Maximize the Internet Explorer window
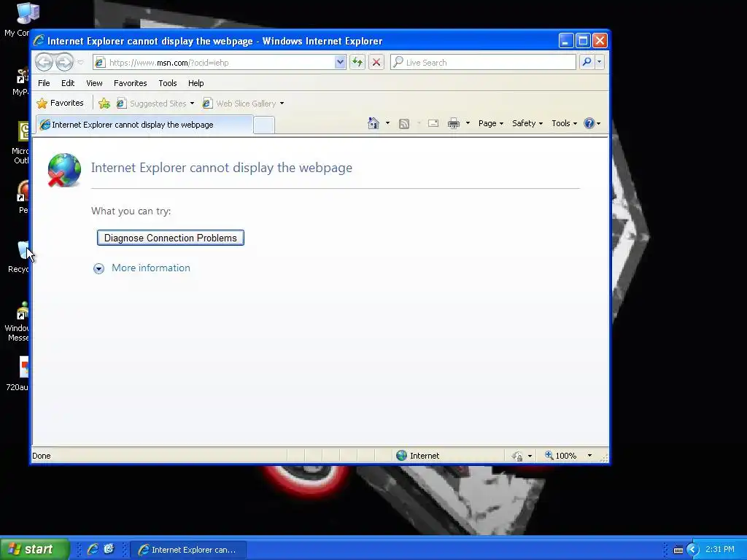 click(x=583, y=41)
